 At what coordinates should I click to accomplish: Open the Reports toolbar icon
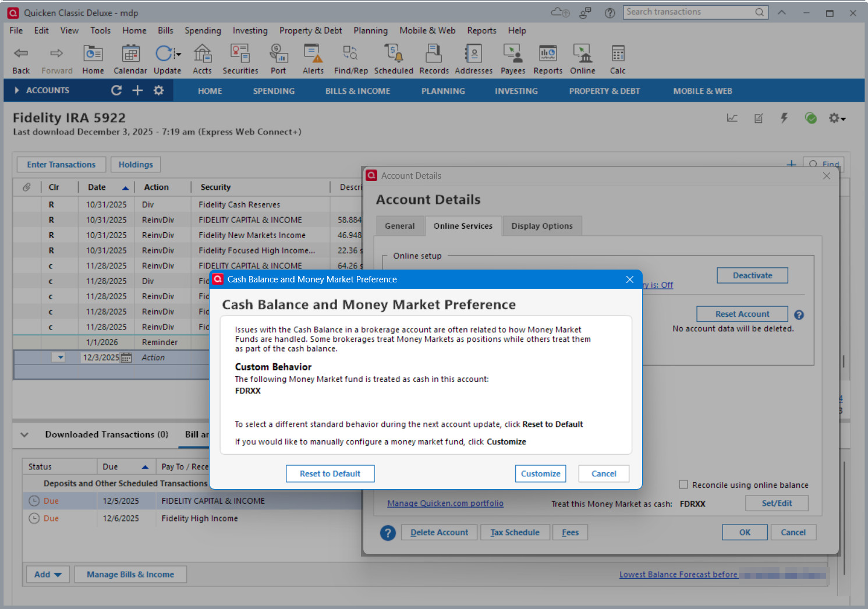(x=548, y=54)
